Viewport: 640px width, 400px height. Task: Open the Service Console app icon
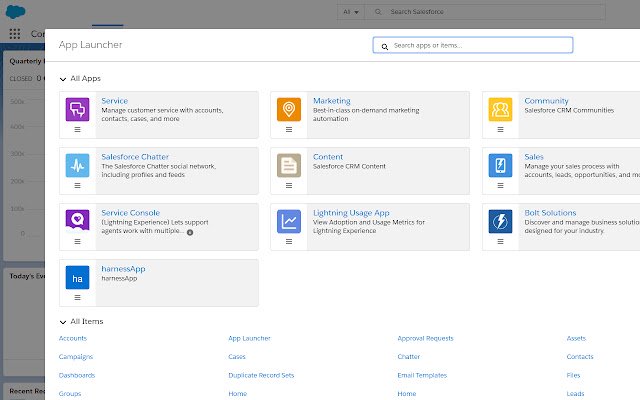point(78,221)
